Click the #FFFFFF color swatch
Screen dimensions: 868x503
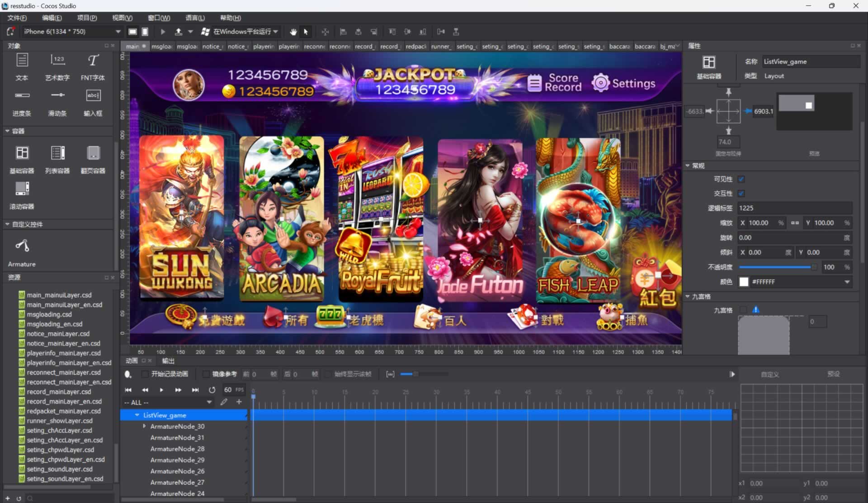coord(744,282)
